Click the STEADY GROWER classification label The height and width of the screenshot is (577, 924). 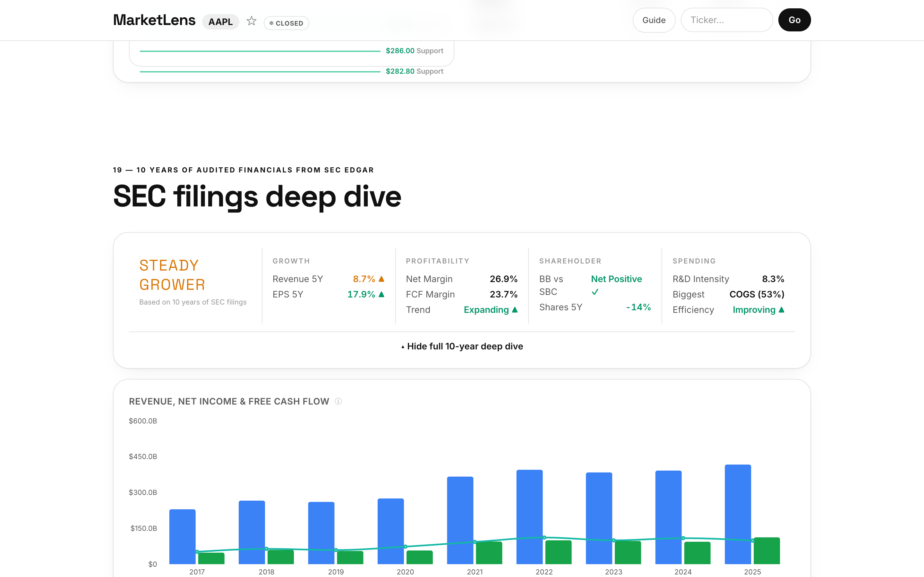coord(172,275)
